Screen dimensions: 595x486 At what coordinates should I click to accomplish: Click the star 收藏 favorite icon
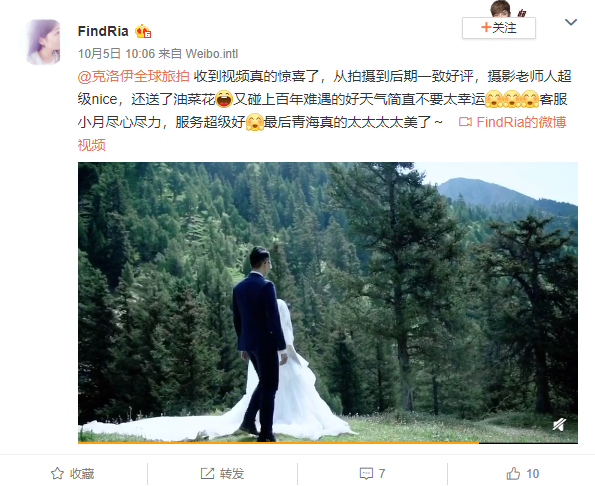(x=57, y=473)
